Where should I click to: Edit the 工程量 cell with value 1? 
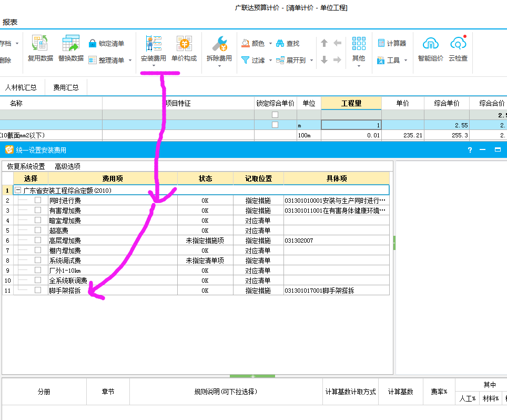tap(351, 125)
